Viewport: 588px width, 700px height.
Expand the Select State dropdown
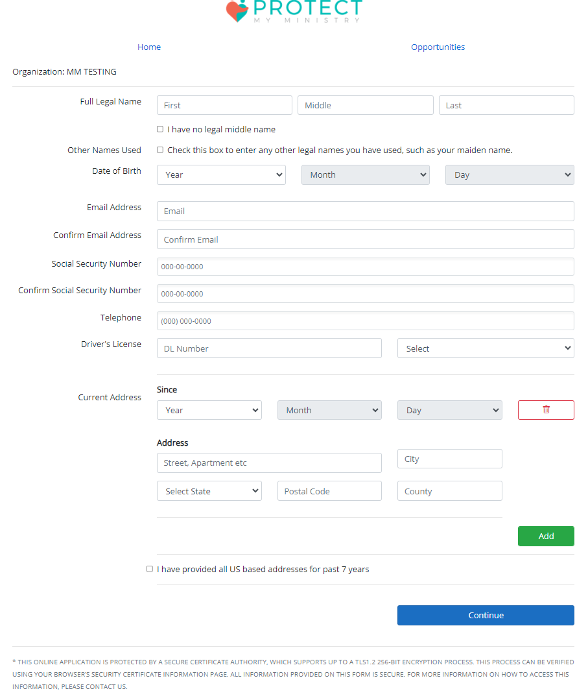pos(209,491)
